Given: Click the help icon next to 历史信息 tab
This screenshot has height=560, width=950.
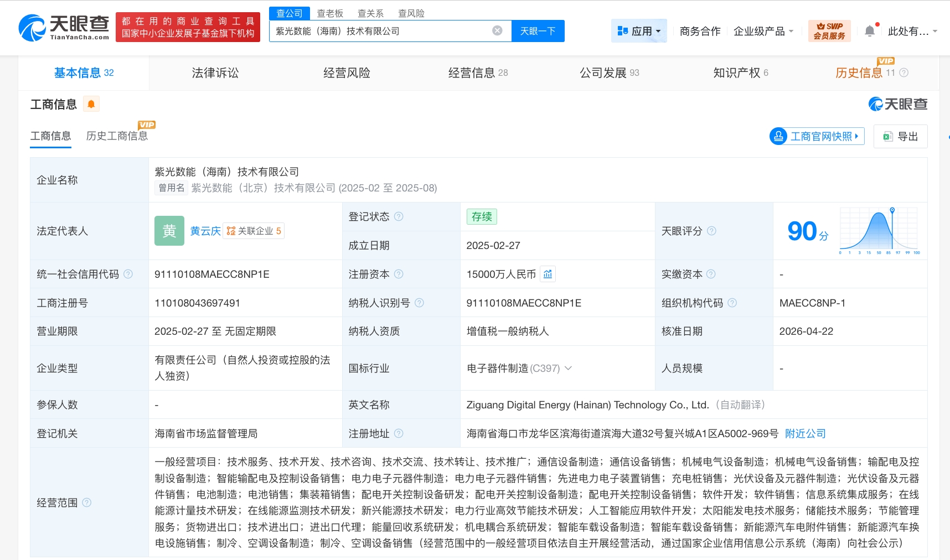Looking at the screenshot, I should pyautogui.click(x=904, y=72).
